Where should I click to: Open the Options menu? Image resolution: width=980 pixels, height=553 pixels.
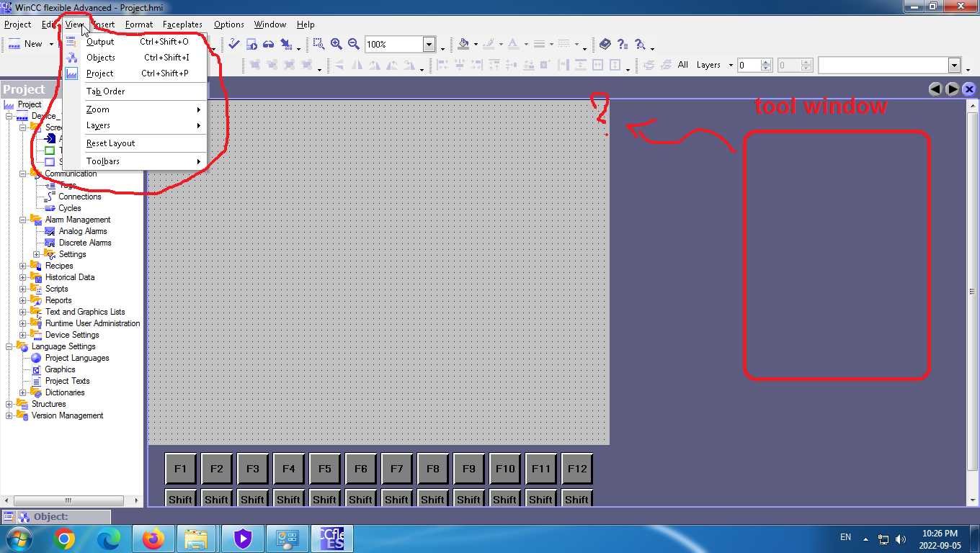coord(229,24)
